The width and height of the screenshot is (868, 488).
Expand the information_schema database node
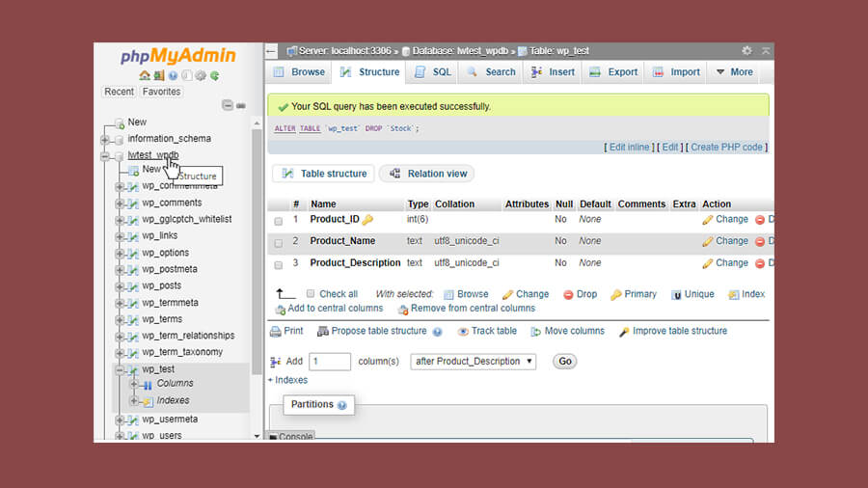click(x=105, y=140)
